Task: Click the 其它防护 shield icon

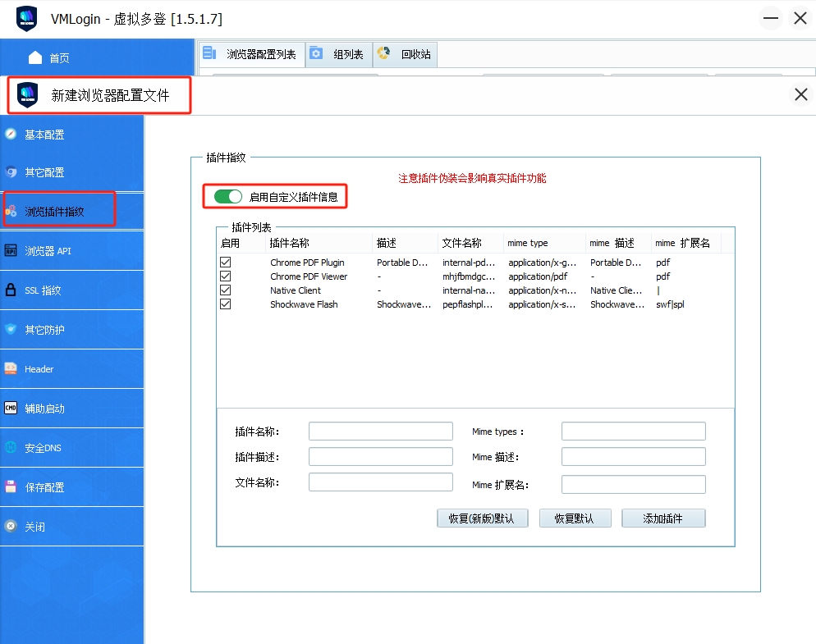Action: [x=11, y=329]
